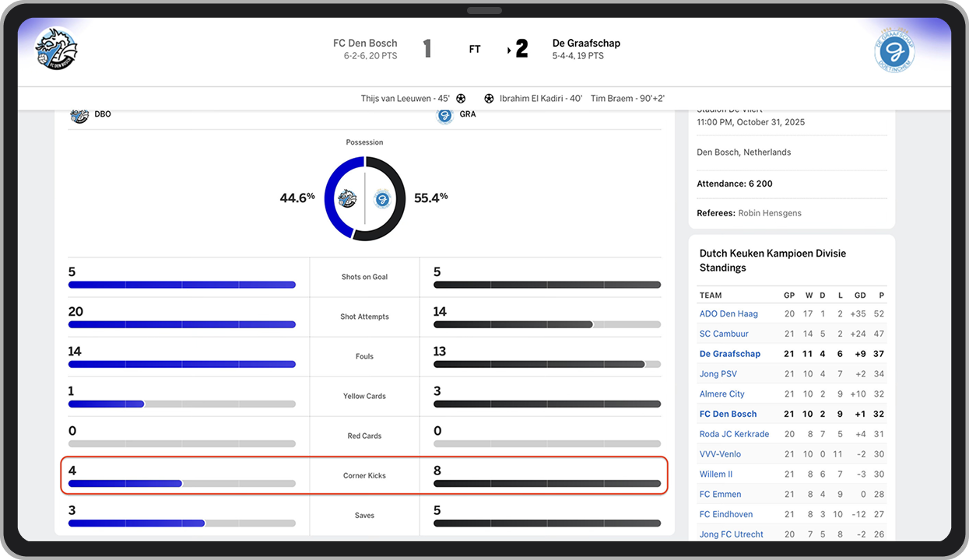Open SC Cambuur from standings
969x560 pixels.
724,334
